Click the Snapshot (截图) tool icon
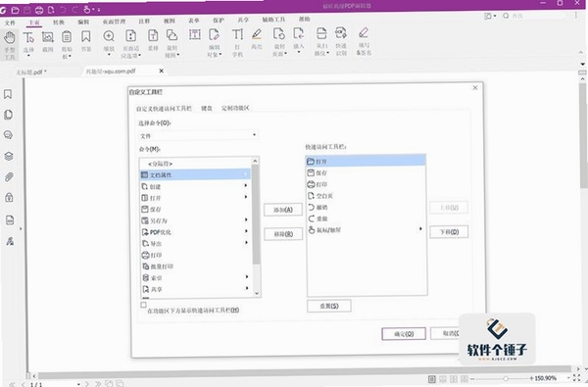The width and height of the screenshot is (588, 387). [x=48, y=37]
